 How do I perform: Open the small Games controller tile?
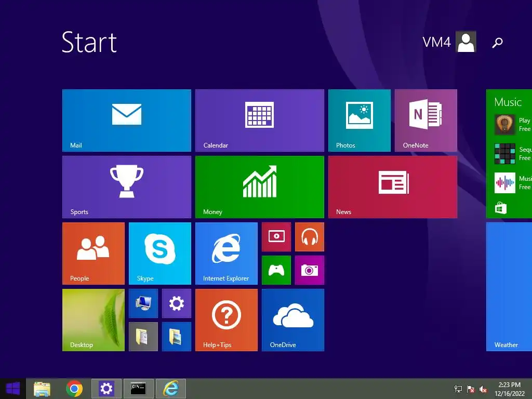pyautogui.click(x=276, y=270)
